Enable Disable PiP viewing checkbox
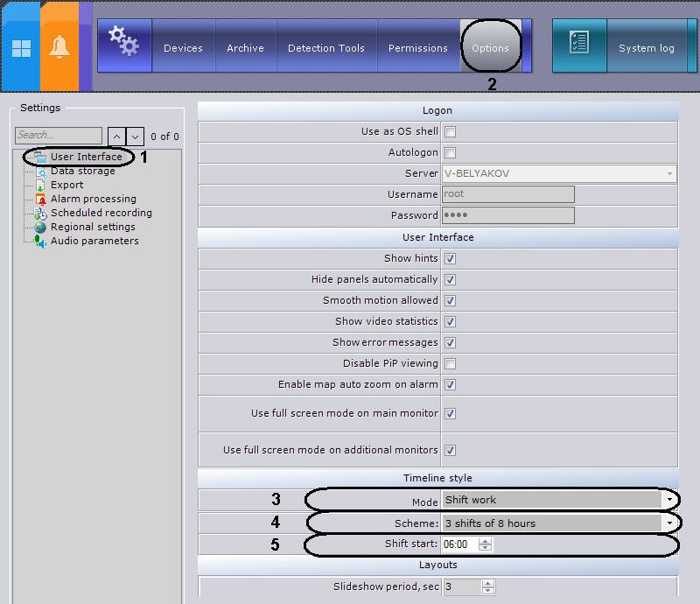 pyautogui.click(x=450, y=363)
